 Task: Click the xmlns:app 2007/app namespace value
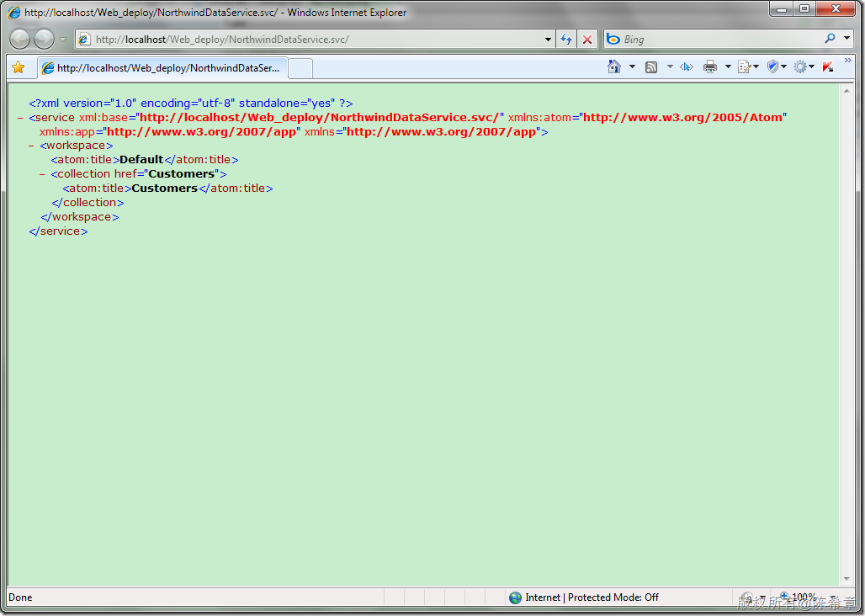(201, 132)
